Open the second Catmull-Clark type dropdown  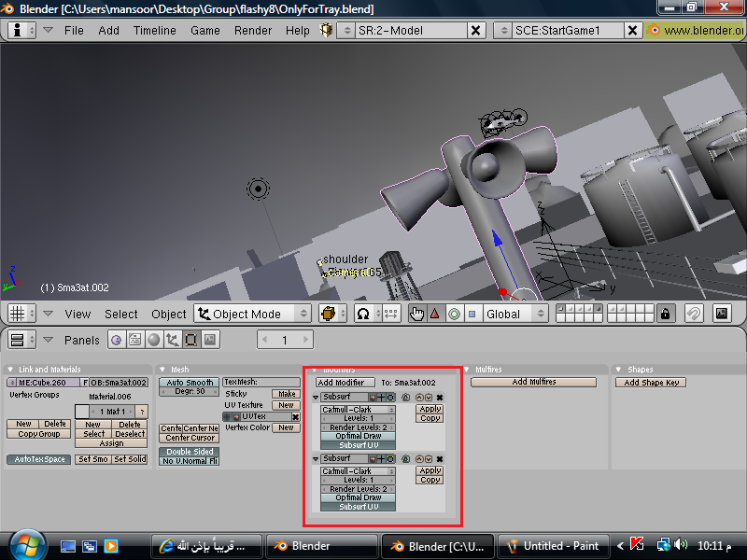pos(359,471)
